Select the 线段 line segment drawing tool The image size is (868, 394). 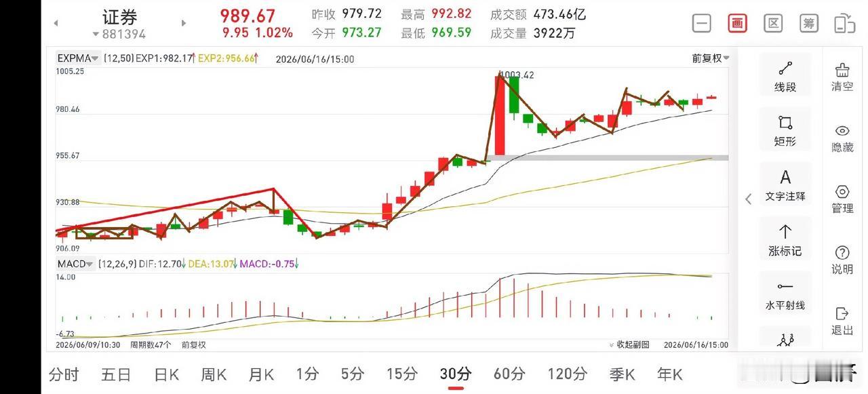coord(785,77)
